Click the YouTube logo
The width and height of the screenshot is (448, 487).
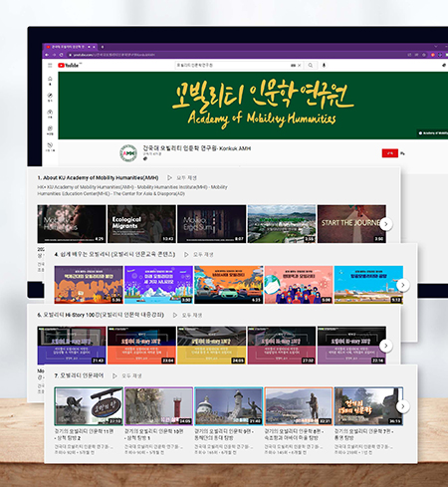pyautogui.click(x=69, y=66)
